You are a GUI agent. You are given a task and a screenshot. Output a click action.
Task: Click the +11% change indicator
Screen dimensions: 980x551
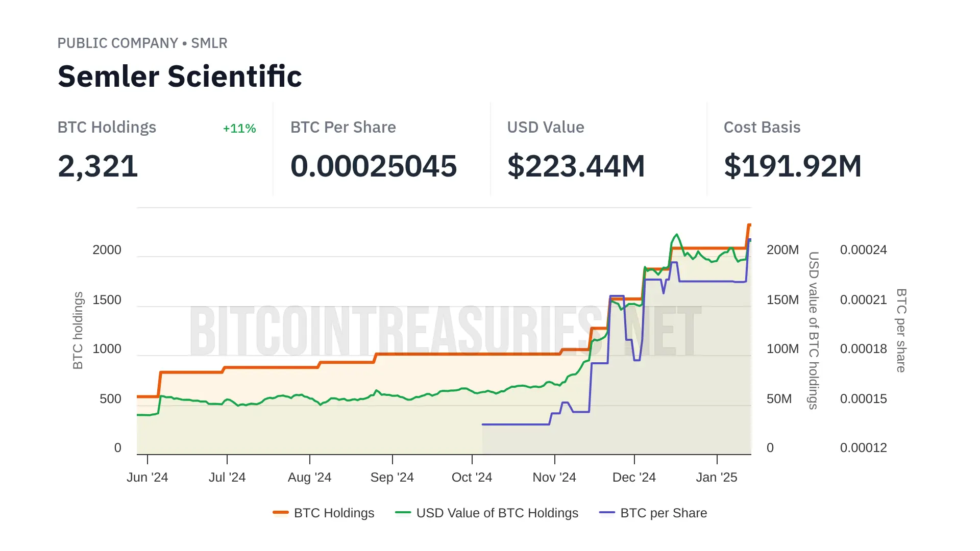pyautogui.click(x=239, y=129)
